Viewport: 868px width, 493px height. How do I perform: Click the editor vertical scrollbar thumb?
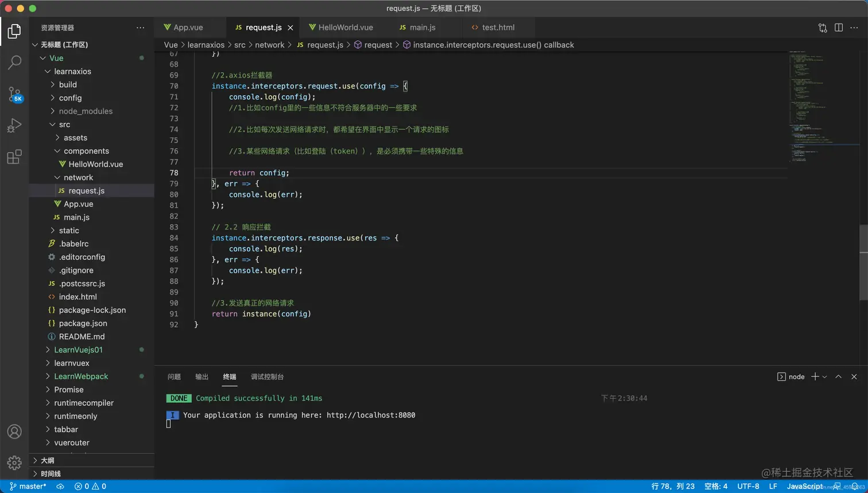tap(863, 262)
